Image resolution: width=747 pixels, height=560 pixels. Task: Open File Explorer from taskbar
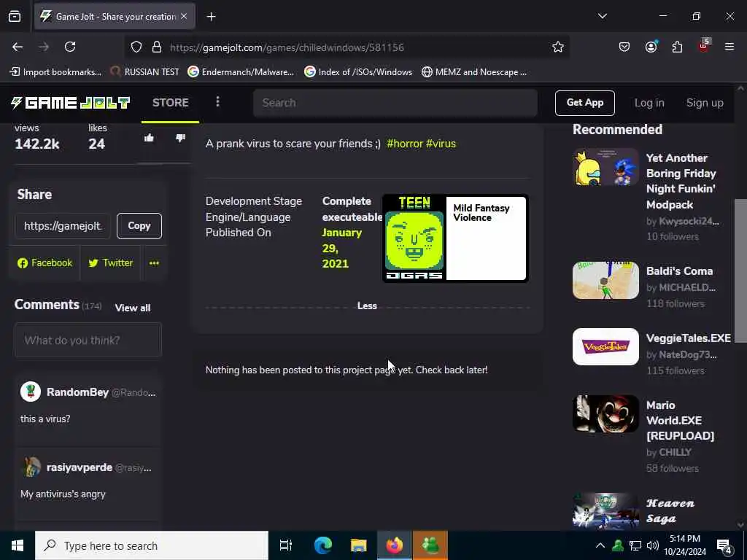click(359, 545)
